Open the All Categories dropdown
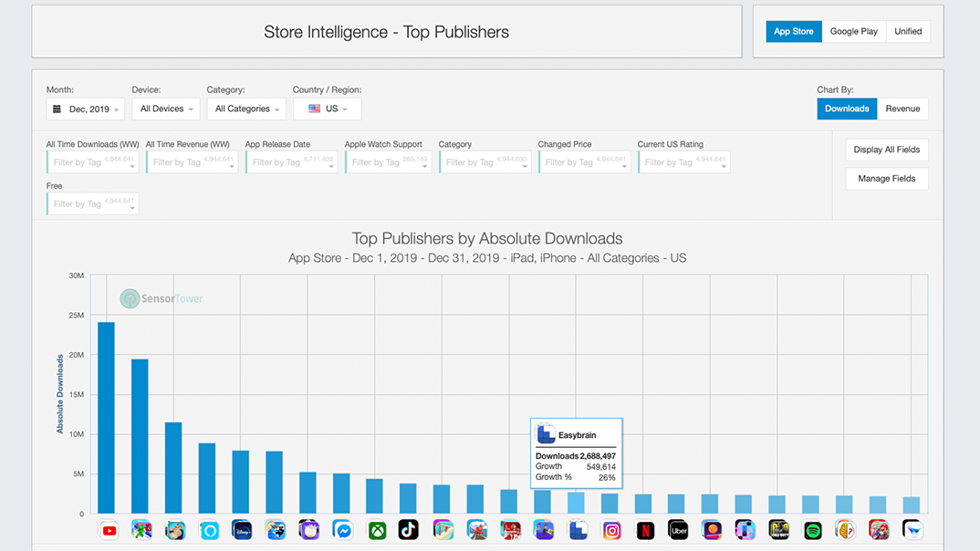 246,109
